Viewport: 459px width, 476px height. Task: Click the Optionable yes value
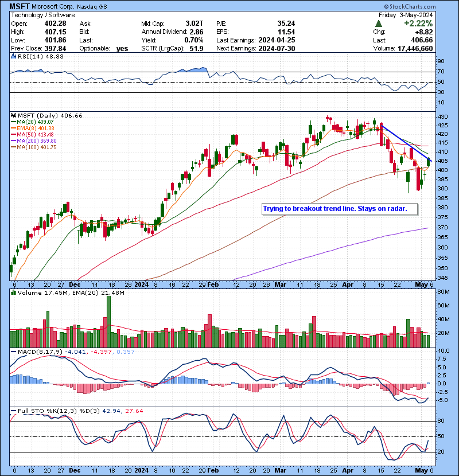122,49
